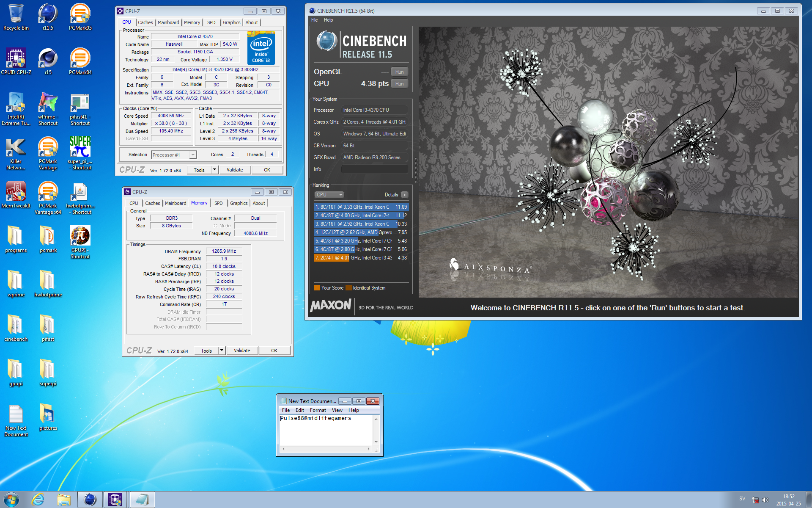
Task: Open the hwbotprime shortcut icon
Action: (x=80, y=198)
